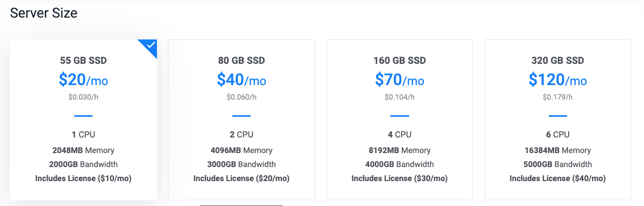Click the blue divider in the 80 GB card
The image size is (644, 206).
click(x=242, y=116)
